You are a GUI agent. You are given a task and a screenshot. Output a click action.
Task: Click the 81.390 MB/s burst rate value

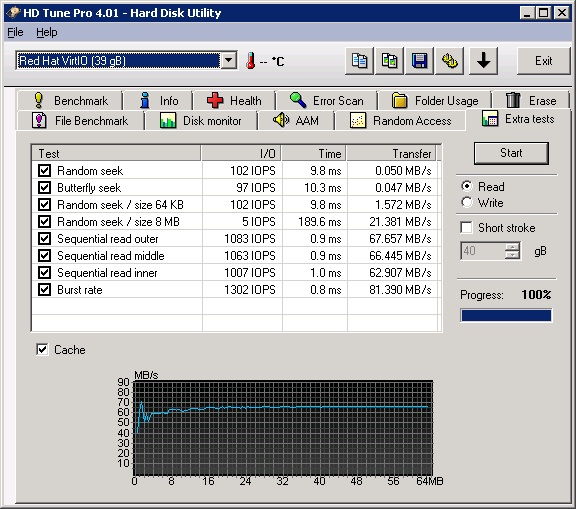click(x=400, y=290)
